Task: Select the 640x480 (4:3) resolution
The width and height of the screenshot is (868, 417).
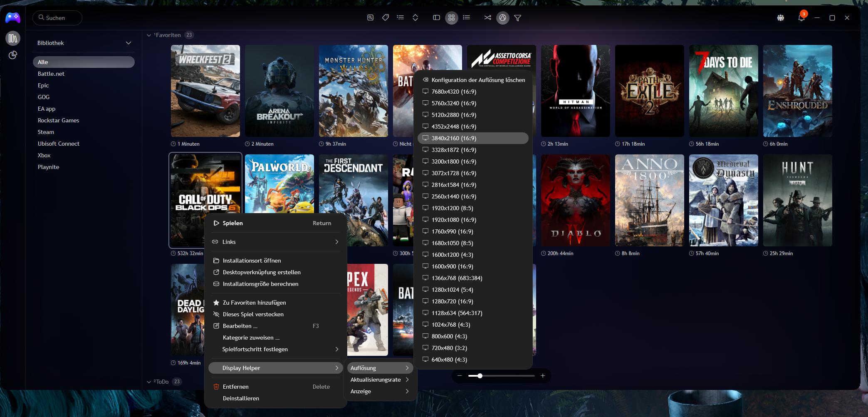Action: 473,360
